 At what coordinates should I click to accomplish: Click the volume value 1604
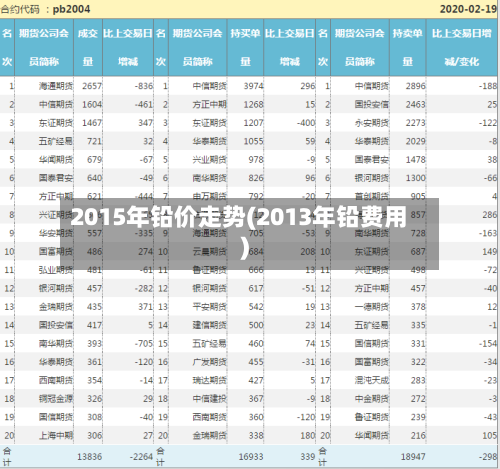point(92,104)
